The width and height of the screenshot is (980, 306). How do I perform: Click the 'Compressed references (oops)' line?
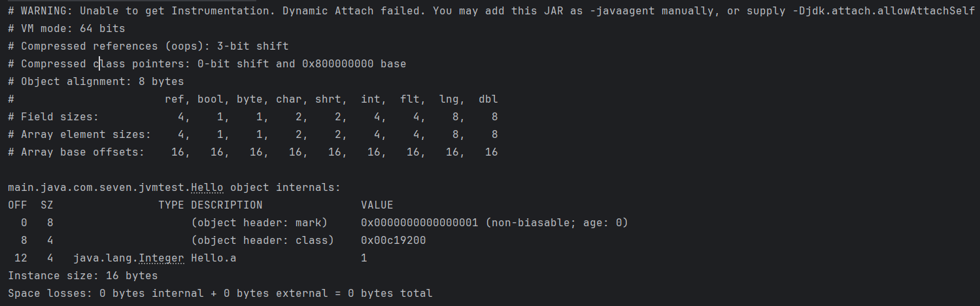[x=148, y=46]
